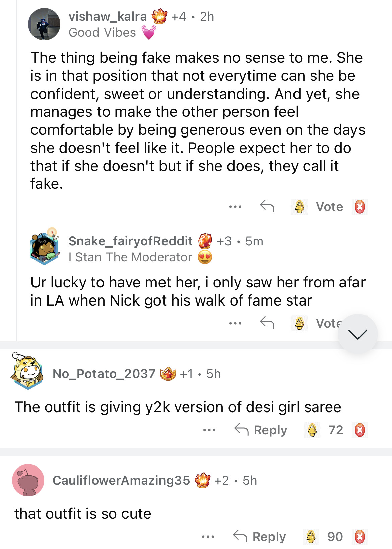
Task: Reply to CauliflowerAmazing35's comment
Action: pos(260,536)
